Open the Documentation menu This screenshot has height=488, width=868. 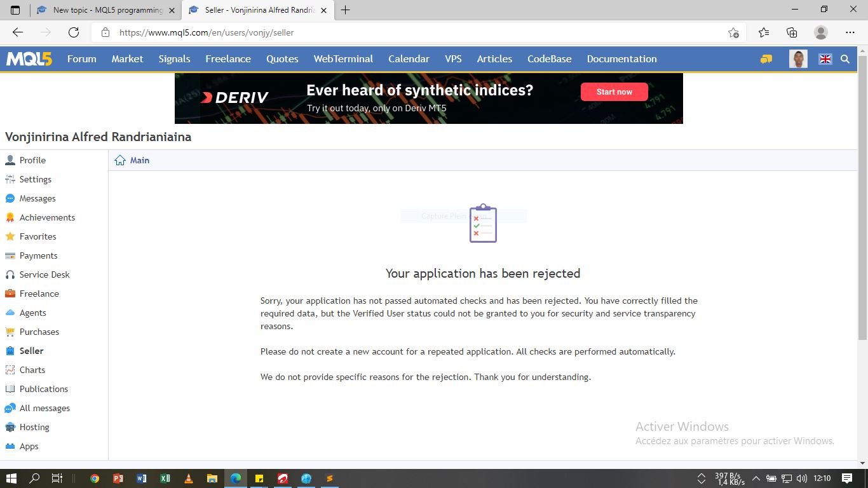pyautogui.click(x=621, y=59)
